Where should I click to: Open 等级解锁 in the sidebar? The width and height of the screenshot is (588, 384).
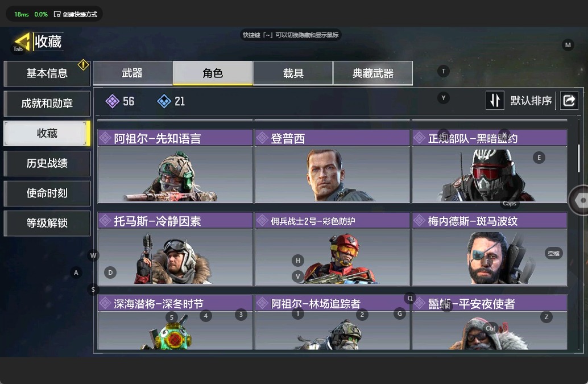47,223
